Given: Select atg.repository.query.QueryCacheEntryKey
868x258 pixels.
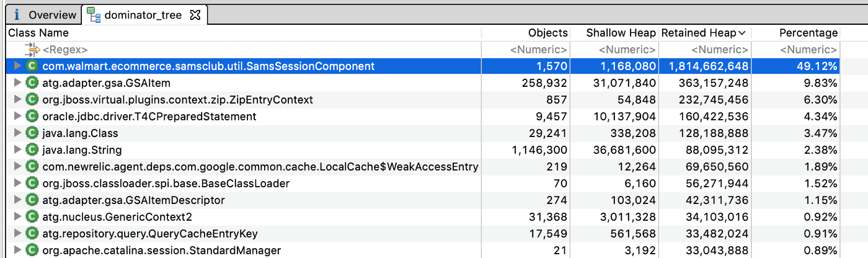Looking at the screenshot, I should point(150,233).
